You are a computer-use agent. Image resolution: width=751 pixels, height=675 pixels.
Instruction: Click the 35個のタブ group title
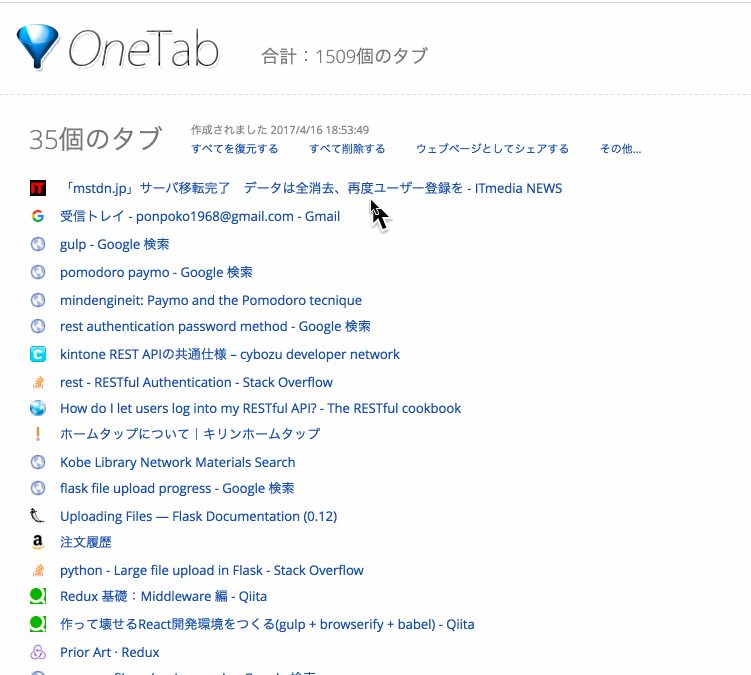(x=96, y=139)
